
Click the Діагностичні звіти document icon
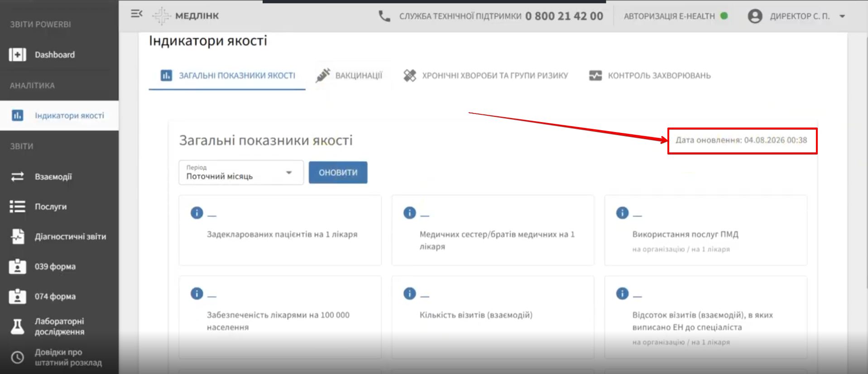18,236
